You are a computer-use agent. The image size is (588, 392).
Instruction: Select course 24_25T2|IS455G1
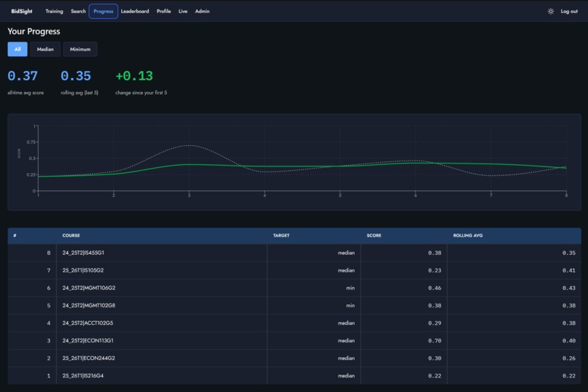(x=83, y=253)
